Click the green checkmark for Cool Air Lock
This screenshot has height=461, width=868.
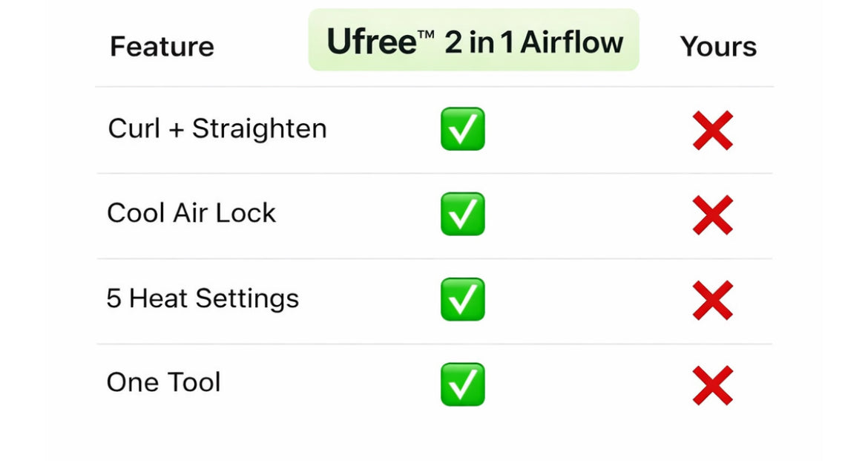(x=462, y=214)
